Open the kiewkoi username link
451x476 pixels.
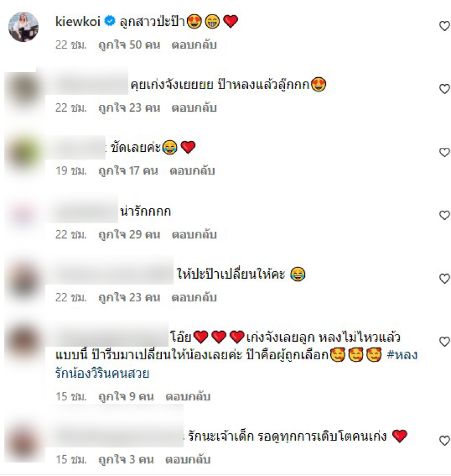click(78, 21)
